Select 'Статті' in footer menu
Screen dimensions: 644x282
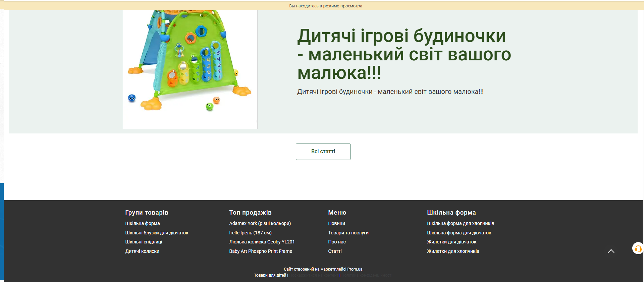pyautogui.click(x=335, y=251)
